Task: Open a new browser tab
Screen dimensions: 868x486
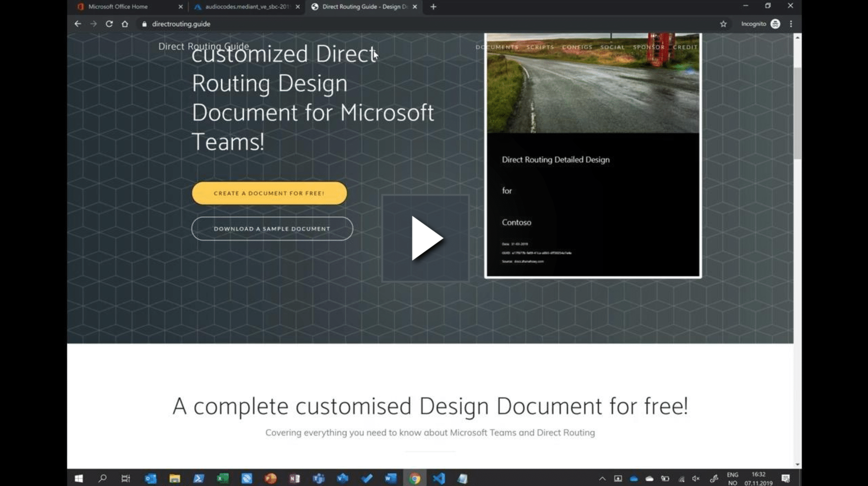Action: point(433,6)
